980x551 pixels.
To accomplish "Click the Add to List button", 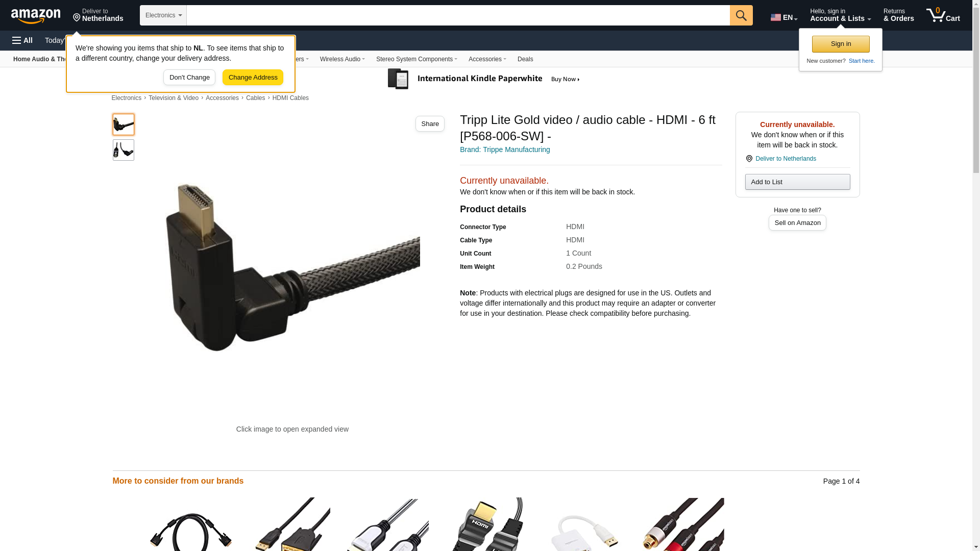I will click(x=797, y=182).
